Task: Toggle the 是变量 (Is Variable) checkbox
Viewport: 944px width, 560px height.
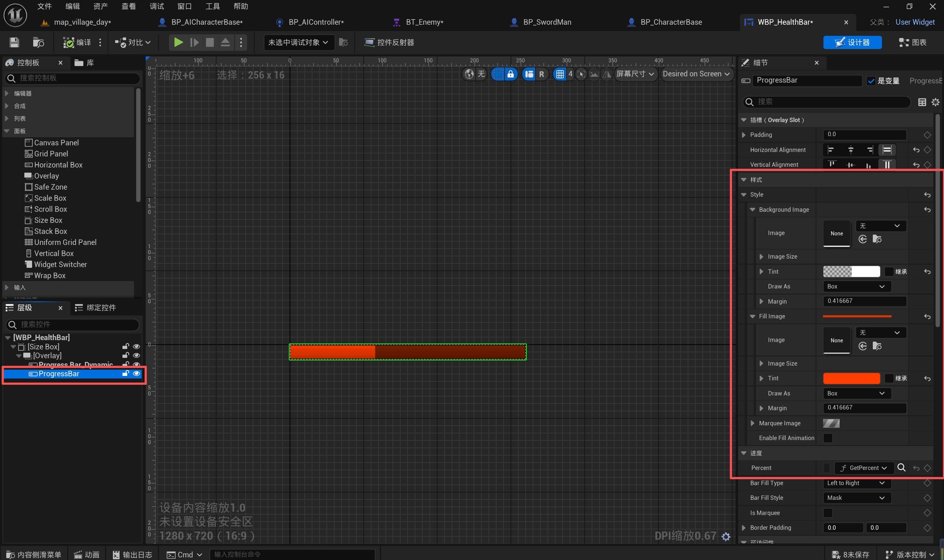Action: [x=871, y=81]
